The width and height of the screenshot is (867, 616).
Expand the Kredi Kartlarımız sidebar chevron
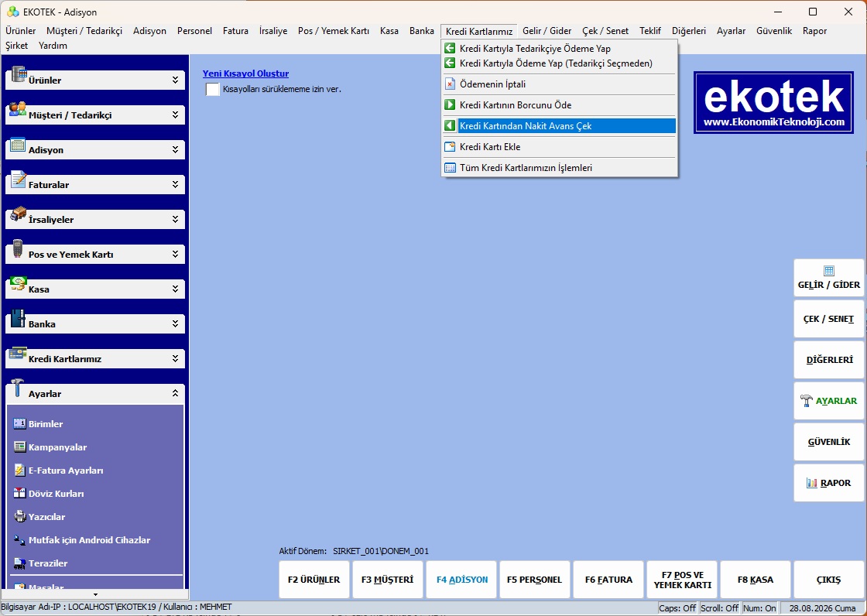coord(175,359)
